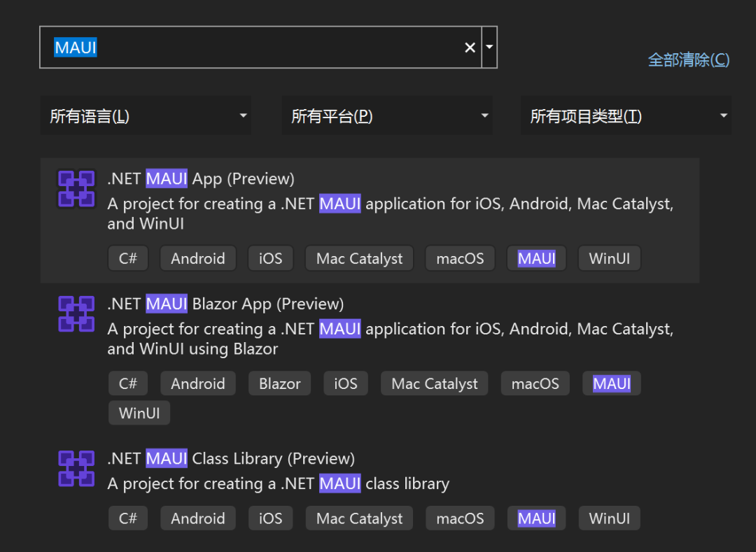Viewport: 756px width, 552px height.
Task: Click Android tag under MAUI Class Library
Action: pos(197,518)
